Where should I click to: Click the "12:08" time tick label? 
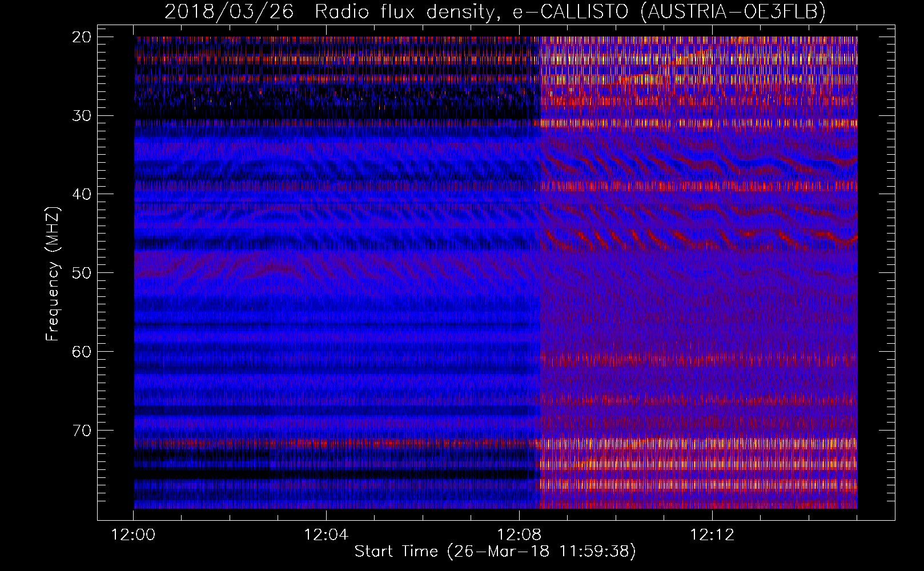click(x=519, y=535)
